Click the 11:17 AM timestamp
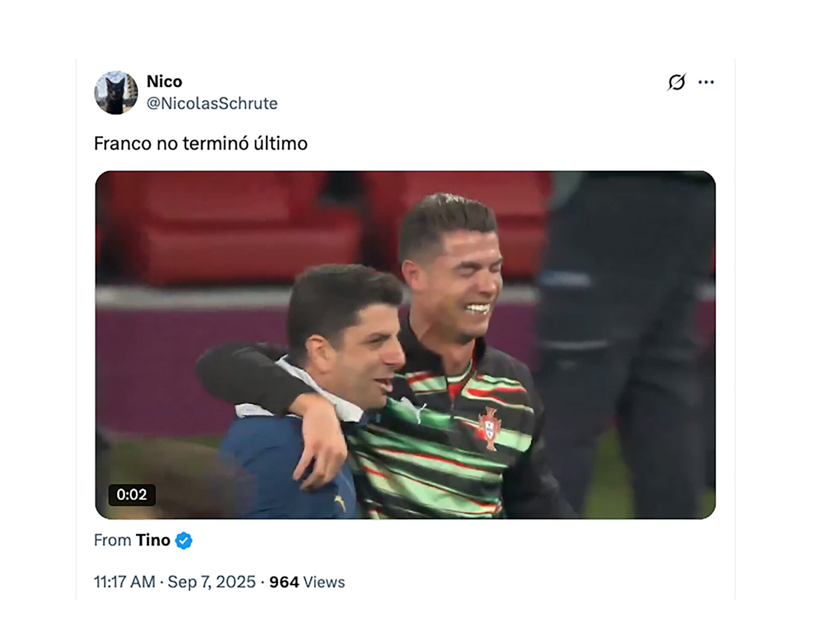Image resolution: width=821 pixels, height=644 pixels. pyautogui.click(x=124, y=582)
